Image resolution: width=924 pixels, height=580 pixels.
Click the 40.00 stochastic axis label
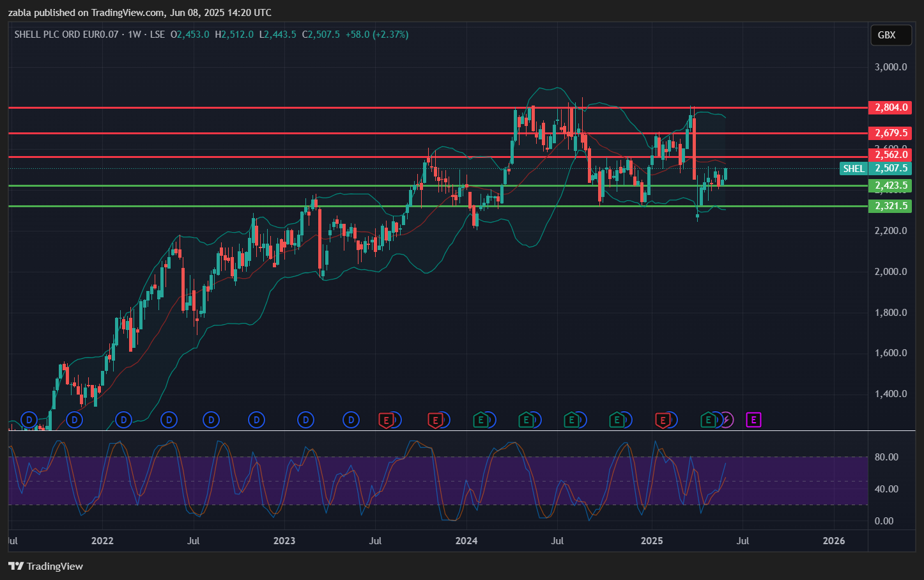click(x=886, y=489)
